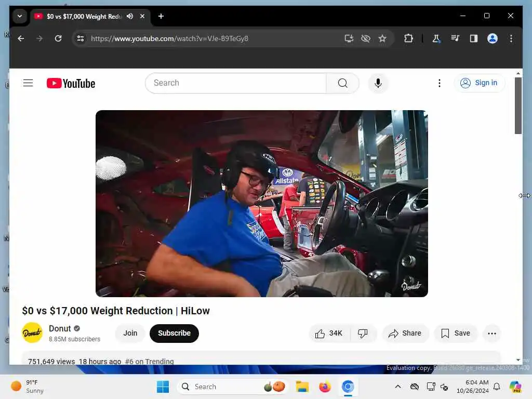Viewport: 532px width, 399px height.
Task: Click the Sign in button
Action: pyautogui.click(x=480, y=83)
